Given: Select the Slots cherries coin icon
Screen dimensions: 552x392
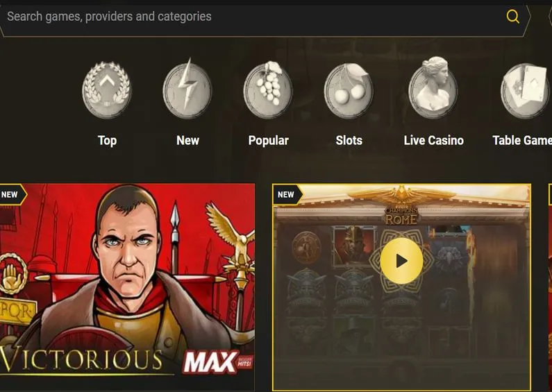Looking at the screenshot, I should pyautogui.click(x=349, y=91).
